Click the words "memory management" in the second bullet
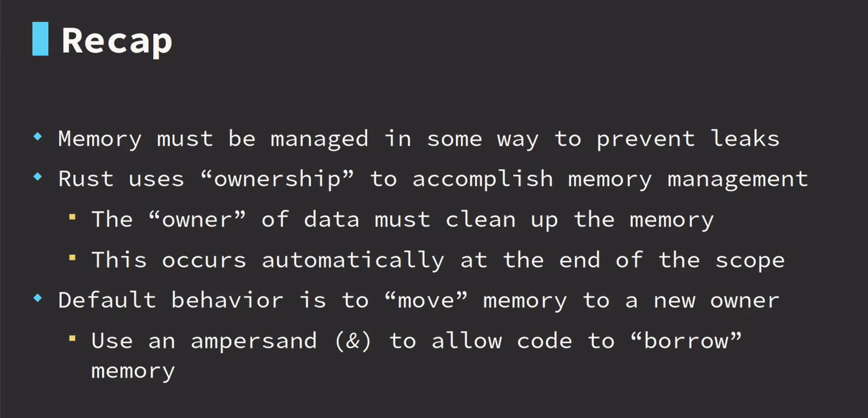The image size is (868, 418). (688, 179)
